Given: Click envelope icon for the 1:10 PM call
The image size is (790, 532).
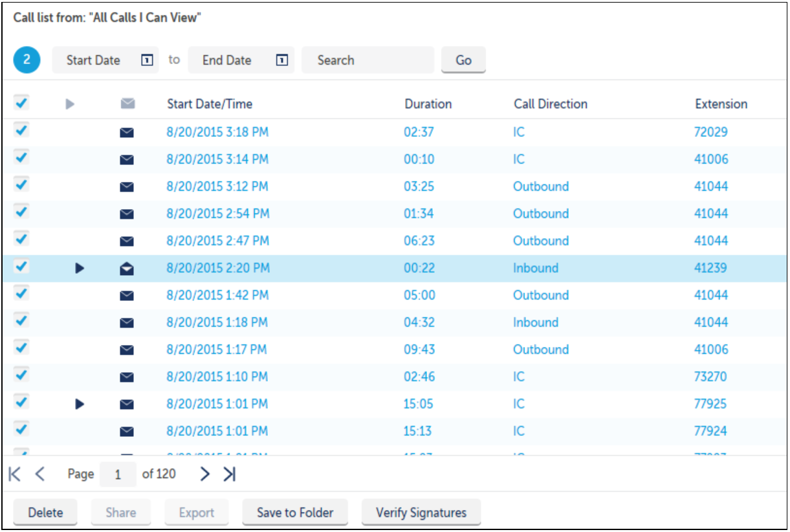Looking at the screenshot, I should click(127, 377).
